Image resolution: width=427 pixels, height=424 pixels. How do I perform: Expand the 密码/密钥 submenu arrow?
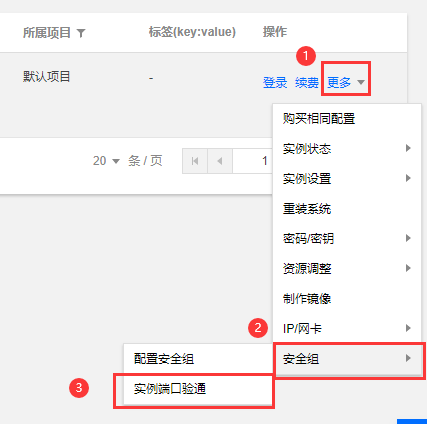point(408,238)
